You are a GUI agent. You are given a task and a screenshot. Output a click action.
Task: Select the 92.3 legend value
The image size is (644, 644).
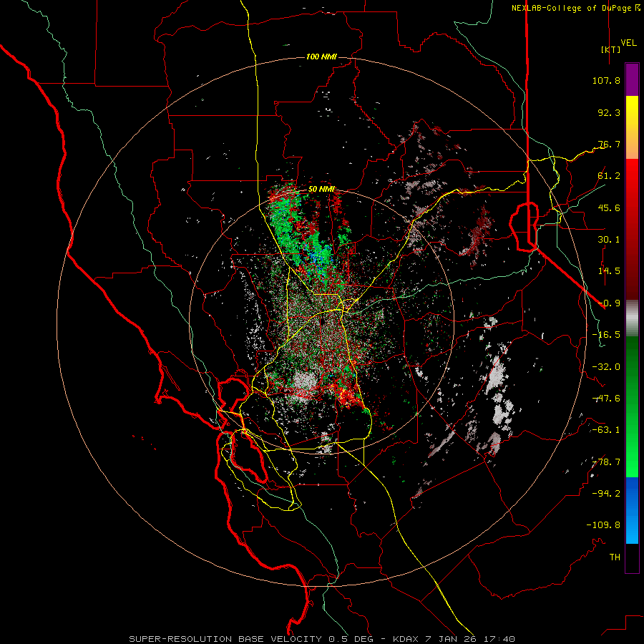click(x=609, y=112)
